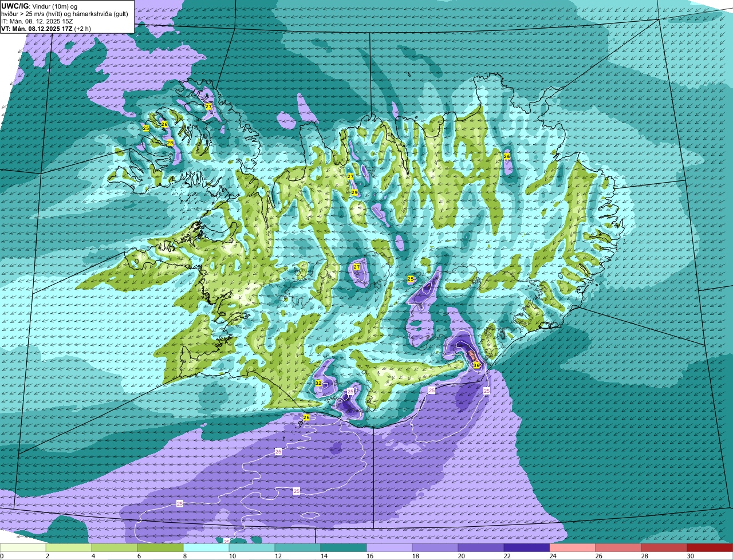733x560 pixels.
Task: Pick the 22–24 m/s dark indigo legend swatch
Action: (x=527, y=547)
